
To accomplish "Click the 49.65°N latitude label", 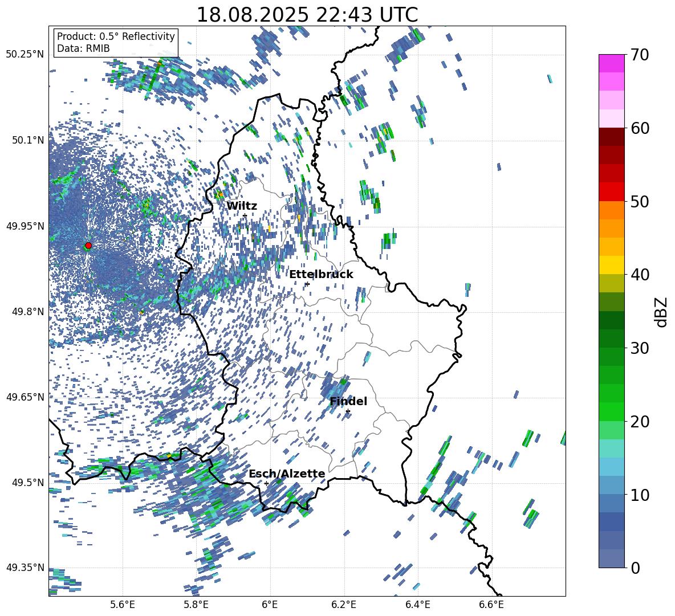I will tap(25, 397).
